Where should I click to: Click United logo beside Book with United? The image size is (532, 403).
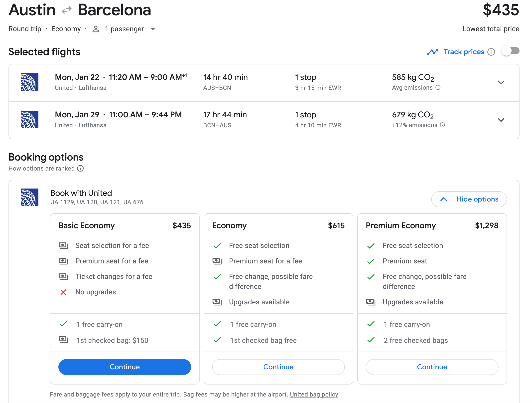pyautogui.click(x=30, y=197)
